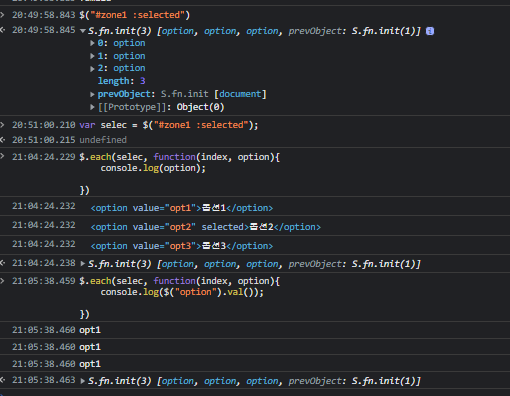510x396 pixels.
Task: Expand the '2: option' entry
Action: point(92,69)
